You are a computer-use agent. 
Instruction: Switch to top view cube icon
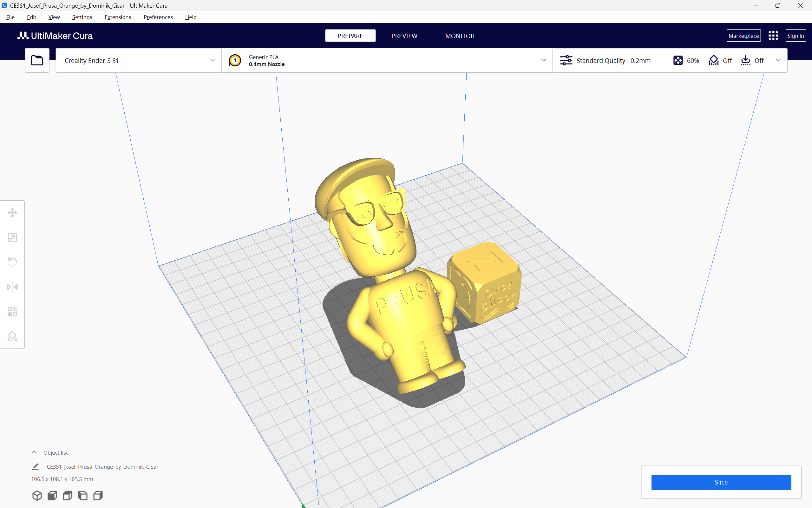coord(68,496)
